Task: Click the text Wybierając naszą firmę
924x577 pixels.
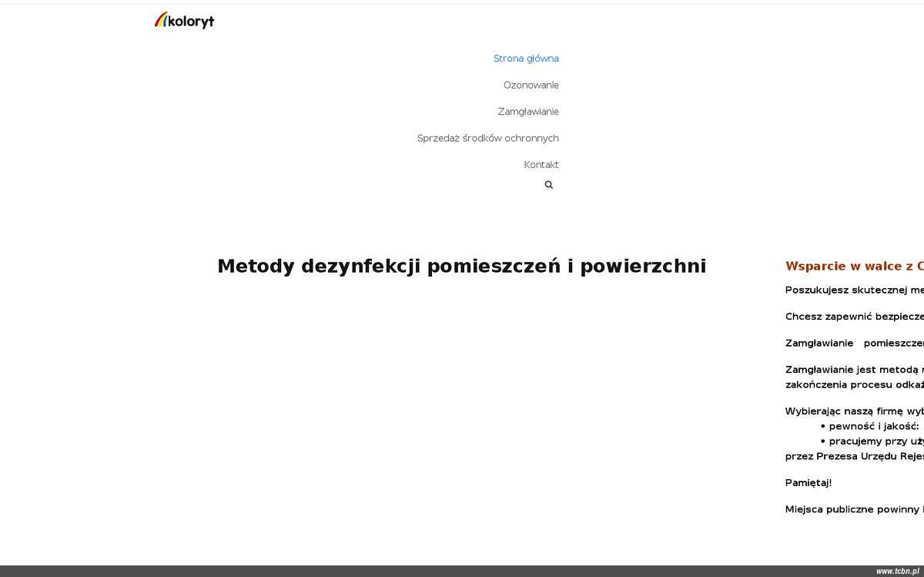Action: click(x=854, y=411)
